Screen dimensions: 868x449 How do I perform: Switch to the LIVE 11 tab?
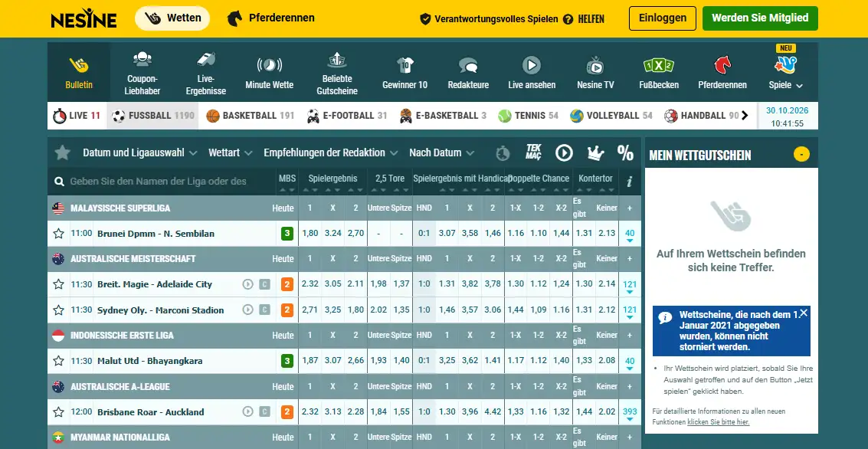[77, 116]
